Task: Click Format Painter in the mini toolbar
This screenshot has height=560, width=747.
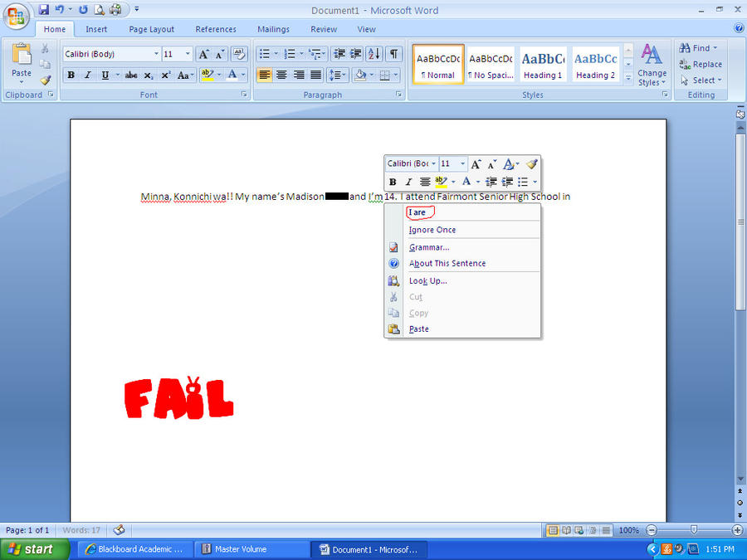Action: point(532,163)
